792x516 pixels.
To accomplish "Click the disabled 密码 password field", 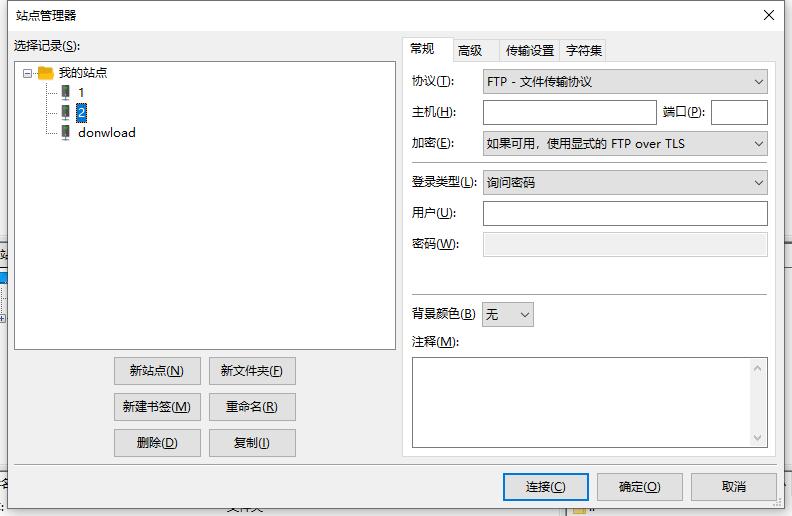I will 625,244.
